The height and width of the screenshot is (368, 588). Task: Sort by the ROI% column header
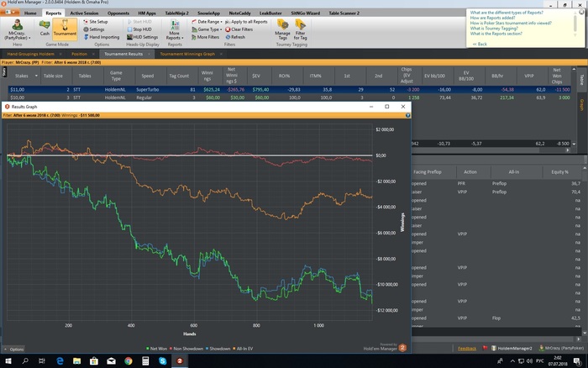(x=284, y=76)
